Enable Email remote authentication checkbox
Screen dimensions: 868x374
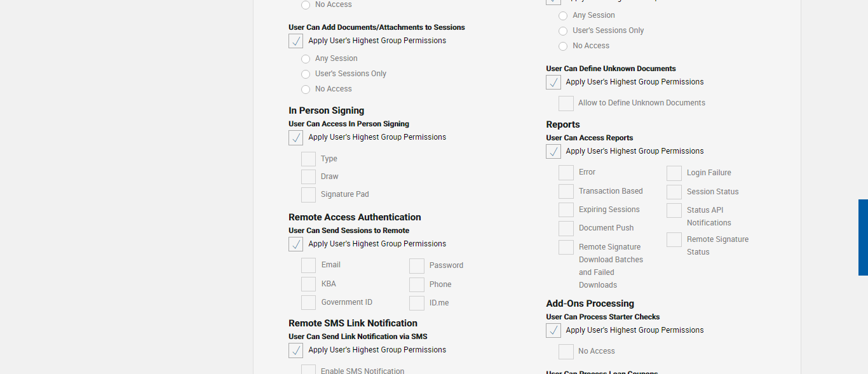(x=308, y=265)
